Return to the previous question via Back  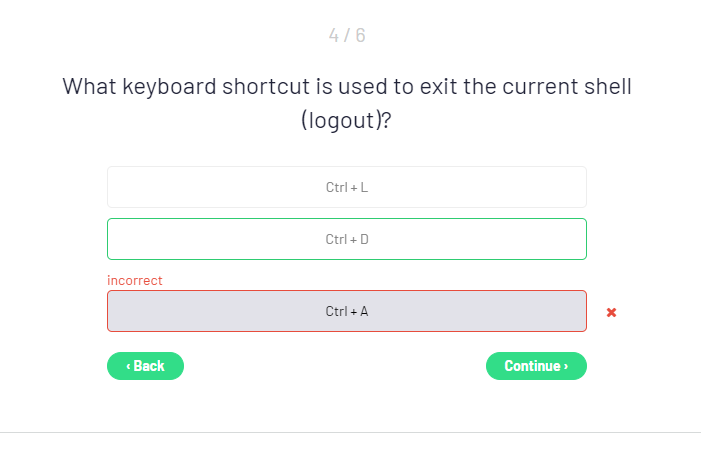(145, 366)
